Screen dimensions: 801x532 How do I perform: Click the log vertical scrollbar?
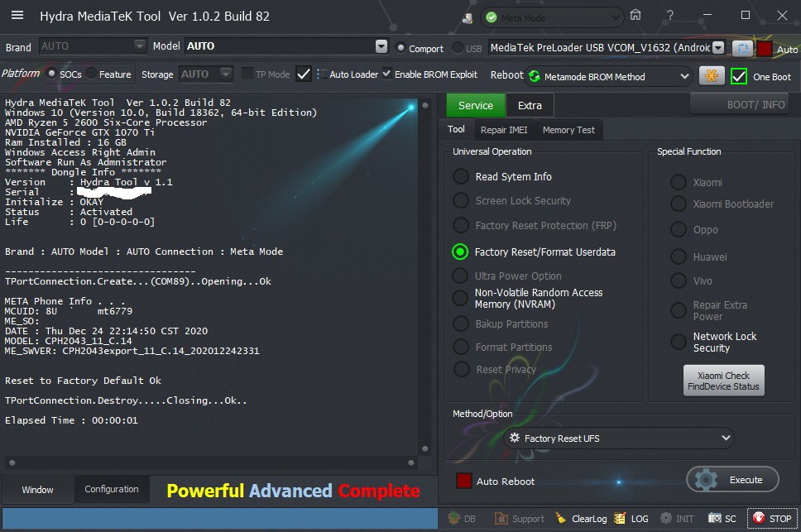424,277
